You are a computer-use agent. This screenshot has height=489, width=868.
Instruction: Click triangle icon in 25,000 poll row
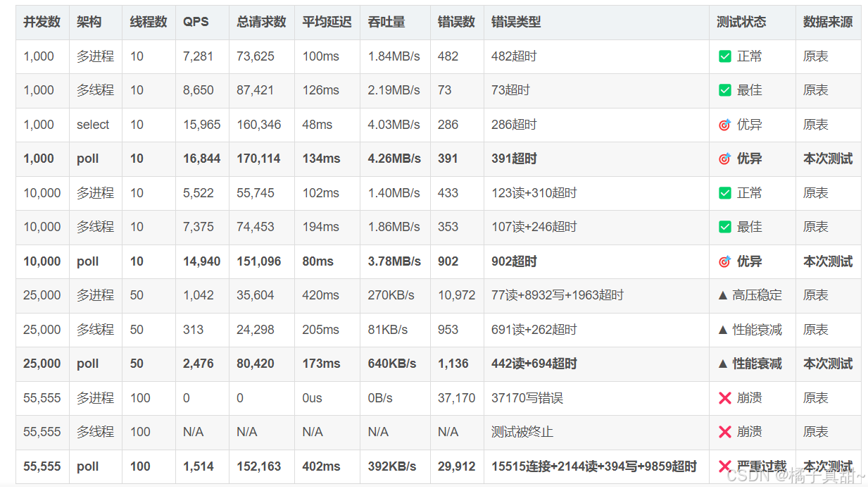(722, 364)
